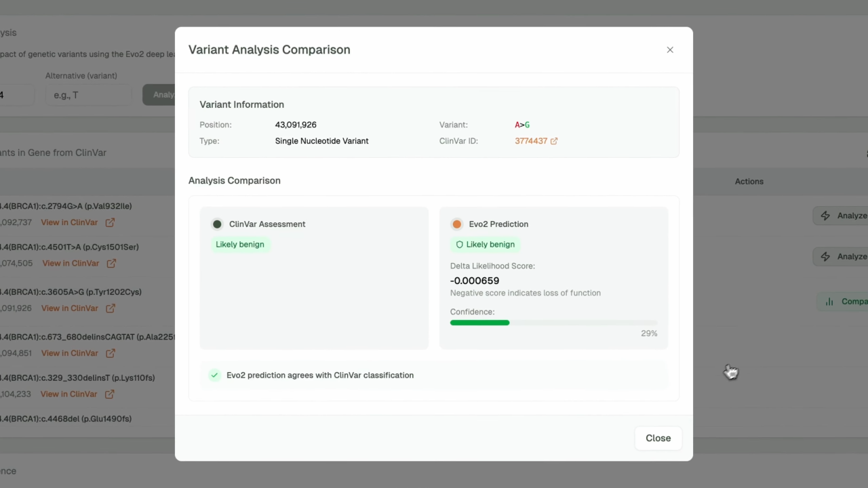Click the delta likelihood score -0.000659

click(x=475, y=281)
